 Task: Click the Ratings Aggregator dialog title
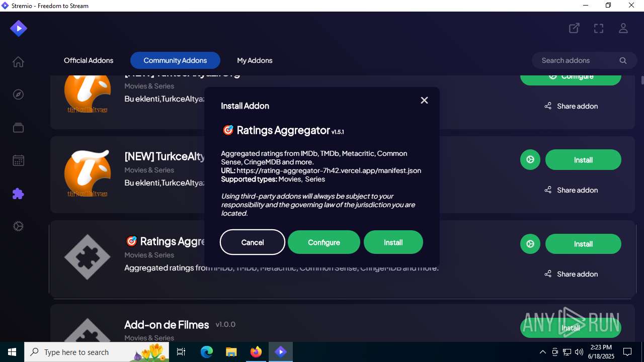pos(283,130)
